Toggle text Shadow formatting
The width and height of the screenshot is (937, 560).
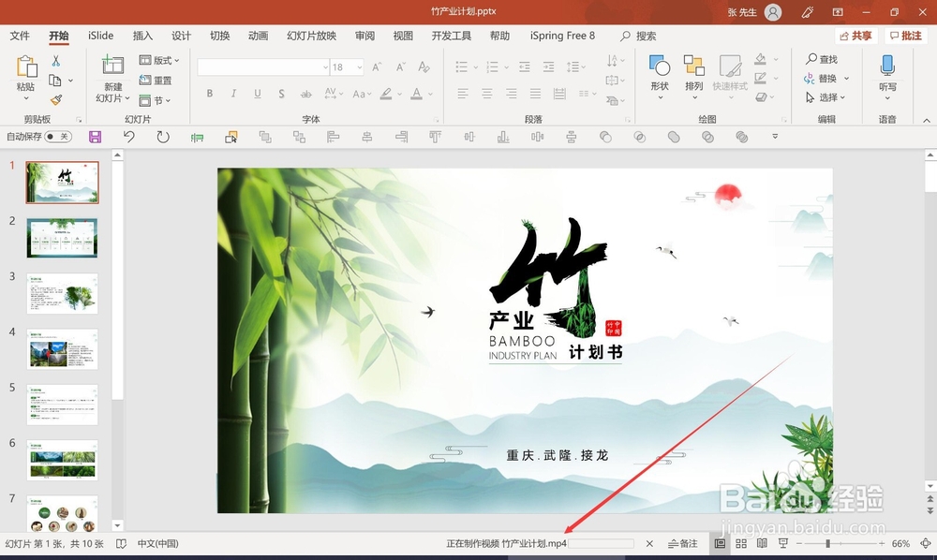click(281, 93)
